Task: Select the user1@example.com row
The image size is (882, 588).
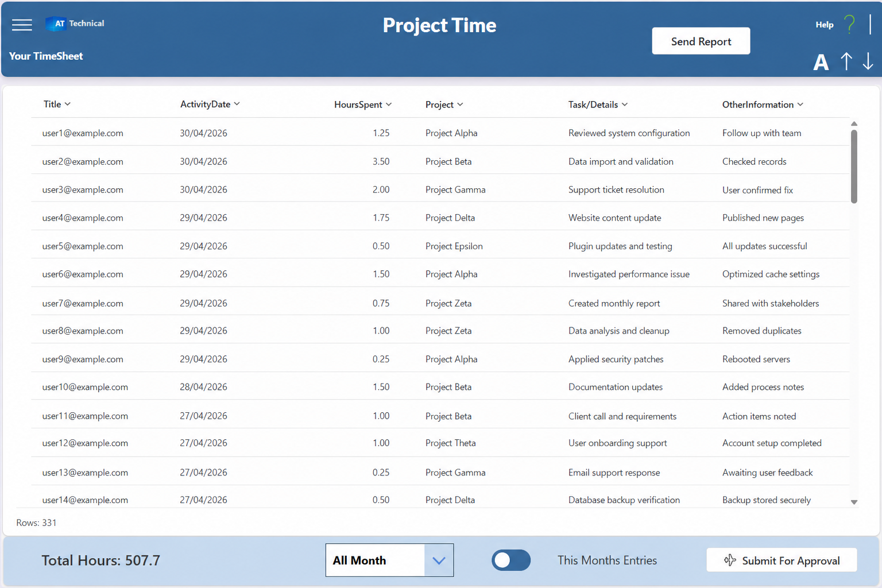Action: click(x=440, y=133)
